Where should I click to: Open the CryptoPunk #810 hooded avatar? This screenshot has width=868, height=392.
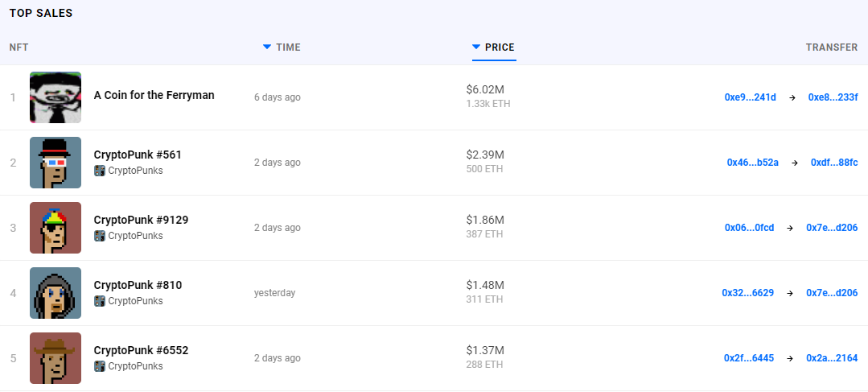coord(56,293)
